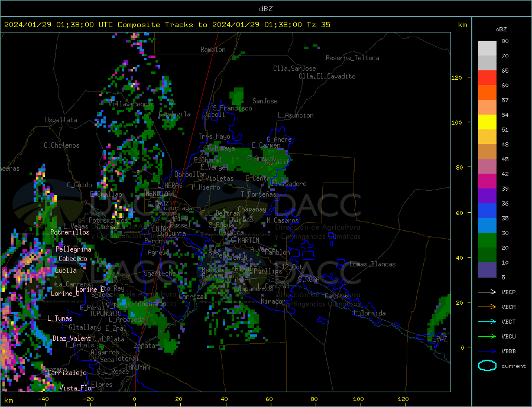532x407 pixels.
Task: Click the cyan 'current' ellipse legend icon
Action: (487, 366)
